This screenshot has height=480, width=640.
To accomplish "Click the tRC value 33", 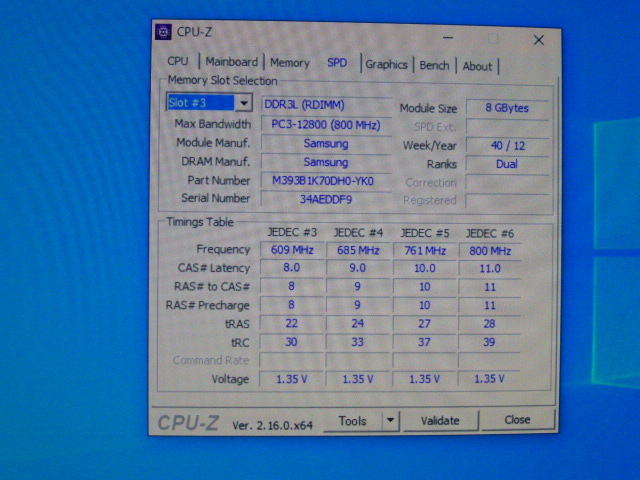I will tap(358, 342).
